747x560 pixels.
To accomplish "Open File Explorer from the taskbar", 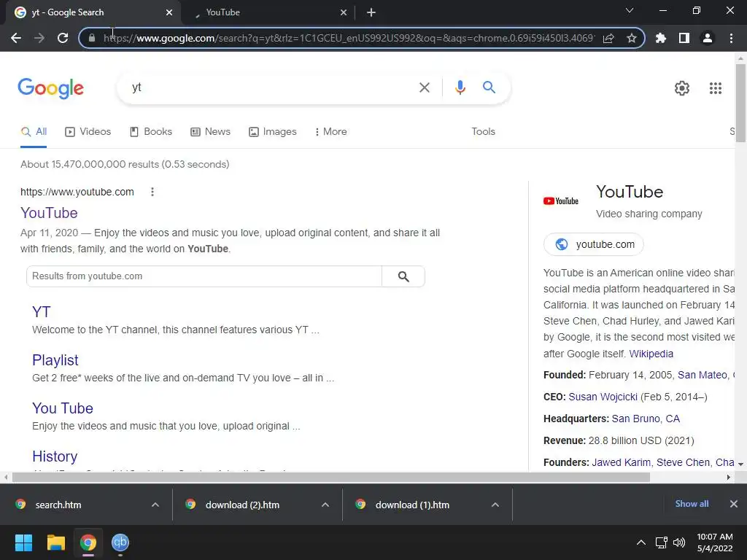I will click(x=55, y=542).
